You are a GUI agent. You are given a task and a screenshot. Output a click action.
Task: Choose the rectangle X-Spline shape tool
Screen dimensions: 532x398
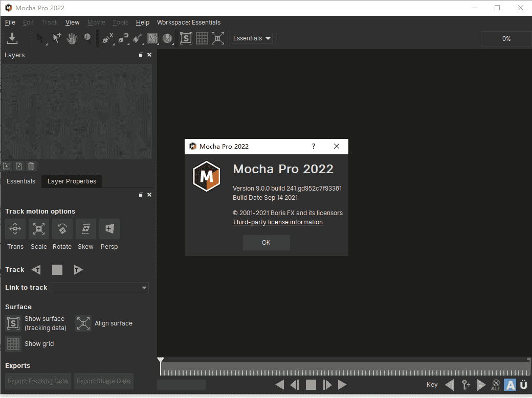point(152,38)
